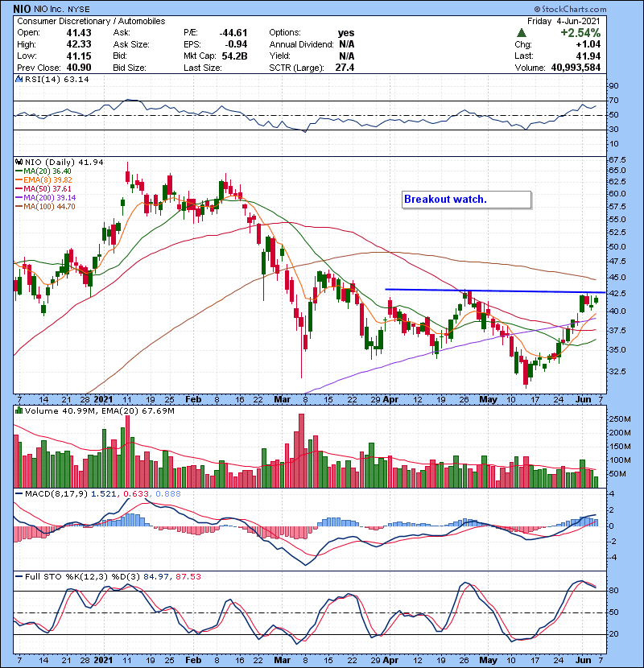Click the Volume 40,993,584 value

[576, 68]
